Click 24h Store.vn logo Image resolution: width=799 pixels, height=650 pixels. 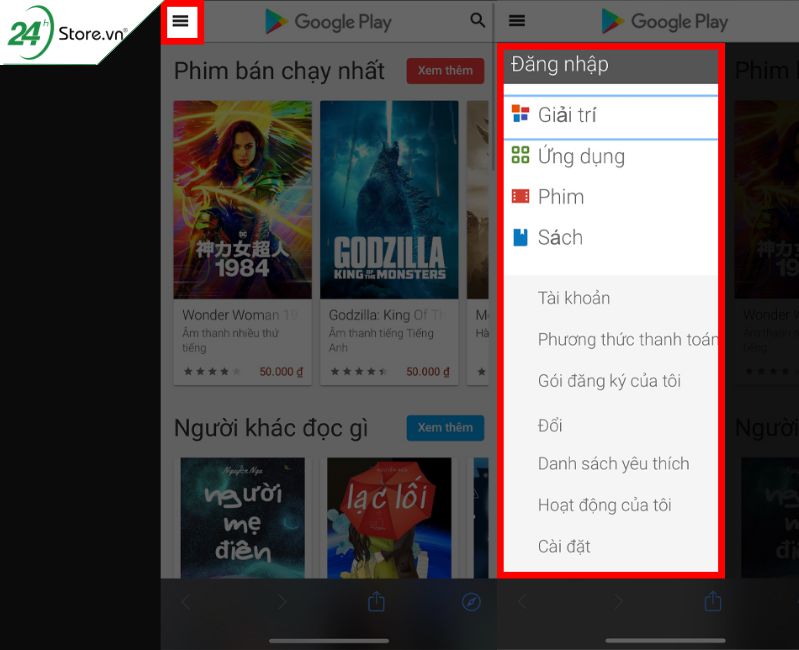66,32
